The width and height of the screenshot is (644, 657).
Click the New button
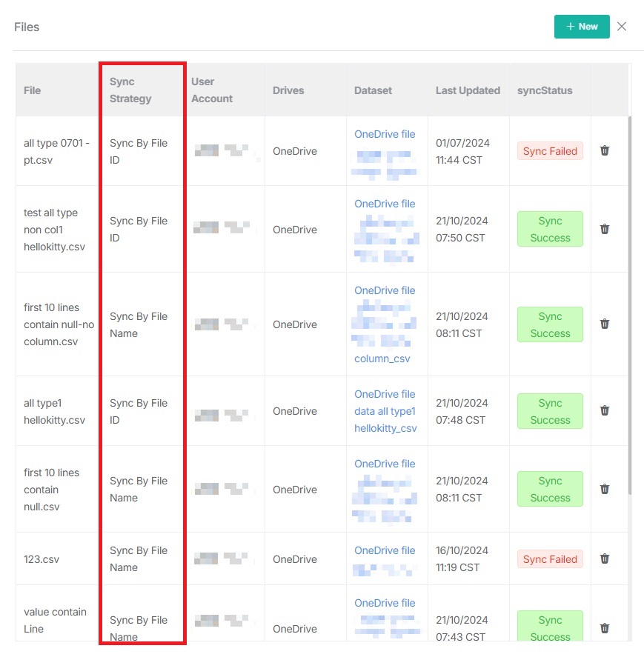[582, 27]
